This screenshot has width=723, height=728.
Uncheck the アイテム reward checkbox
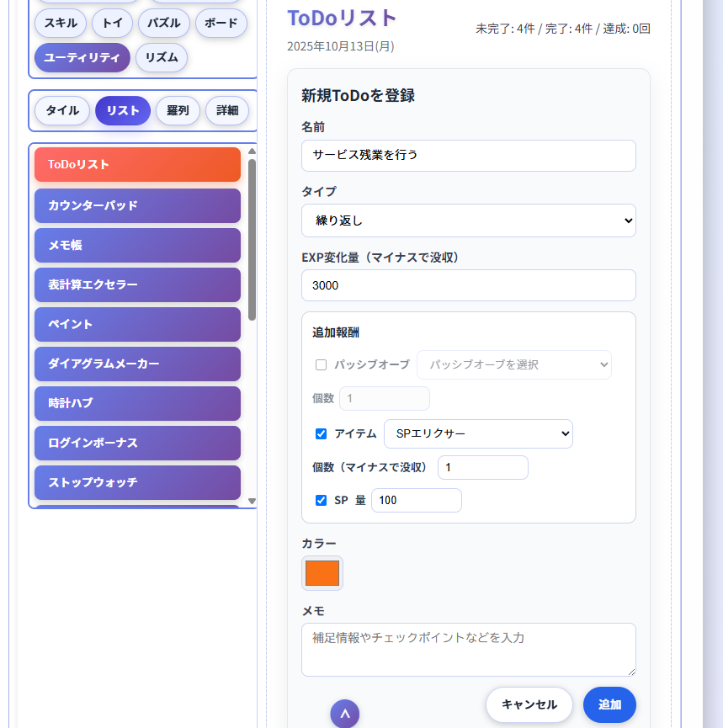[x=321, y=433]
